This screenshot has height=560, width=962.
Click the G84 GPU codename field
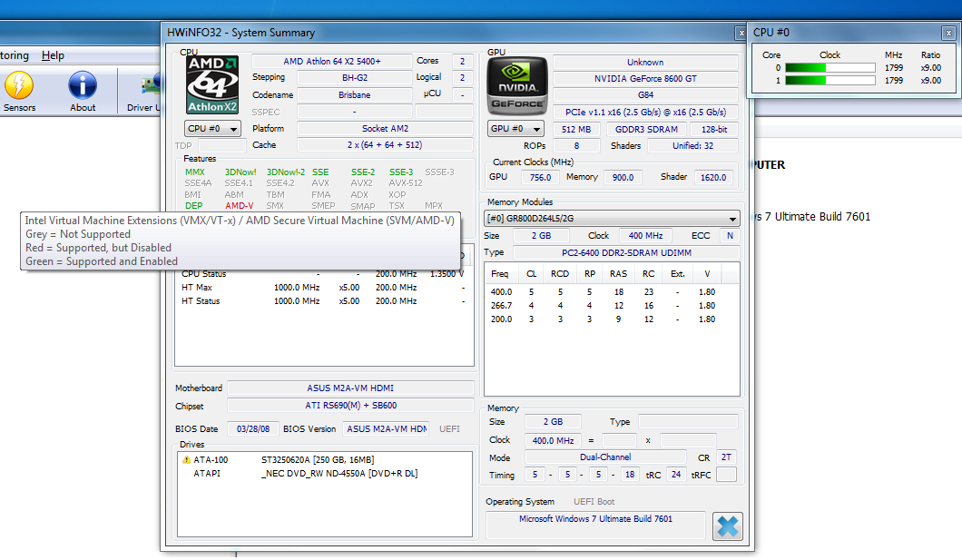point(645,95)
